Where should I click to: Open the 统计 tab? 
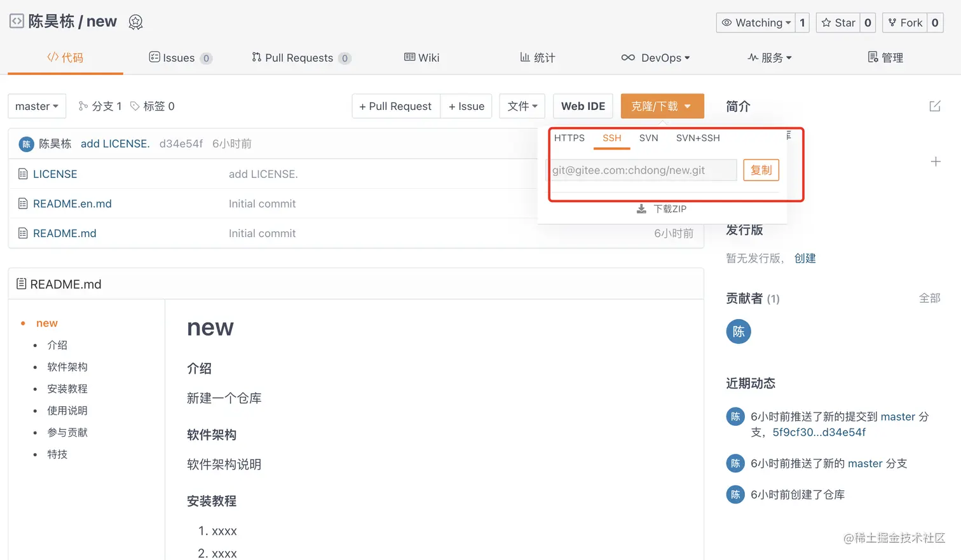click(x=538, y=58)
